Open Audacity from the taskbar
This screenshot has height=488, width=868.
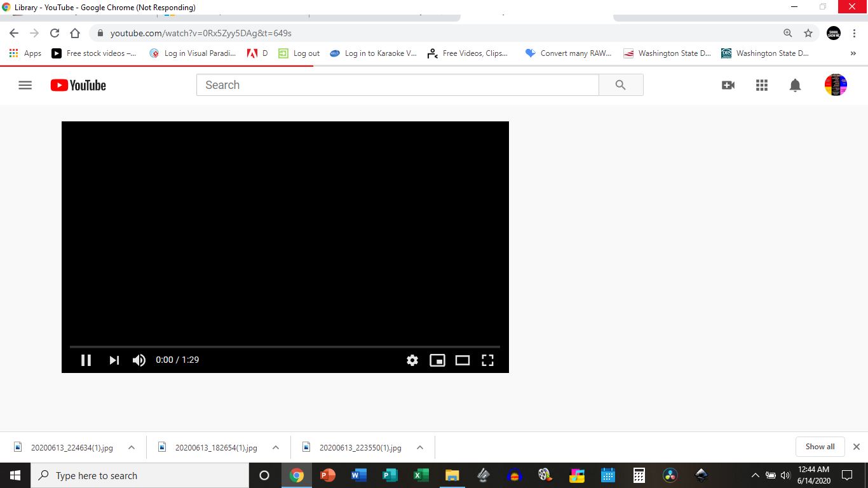click(514, 475)
